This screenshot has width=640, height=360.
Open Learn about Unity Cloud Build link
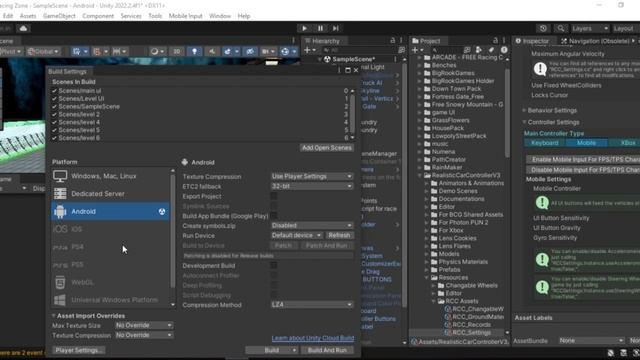(x=313, y=338)
